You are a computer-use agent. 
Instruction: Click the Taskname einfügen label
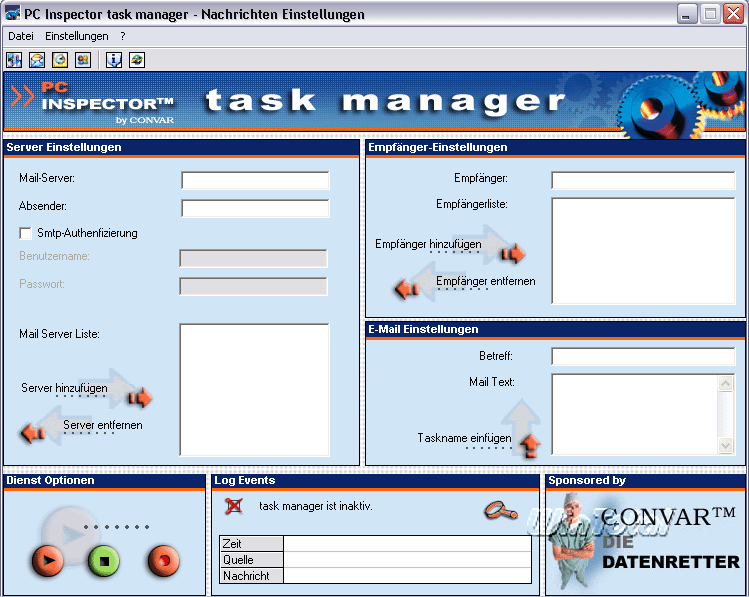click(464, 438)
